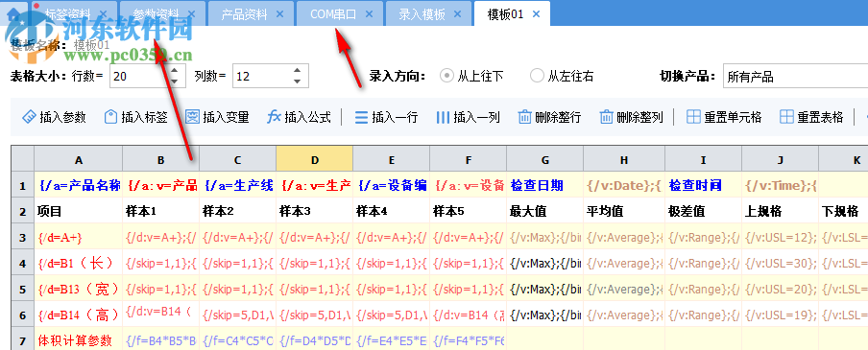Click the {/d=B14（高） cell

click(x=79, y=315)
